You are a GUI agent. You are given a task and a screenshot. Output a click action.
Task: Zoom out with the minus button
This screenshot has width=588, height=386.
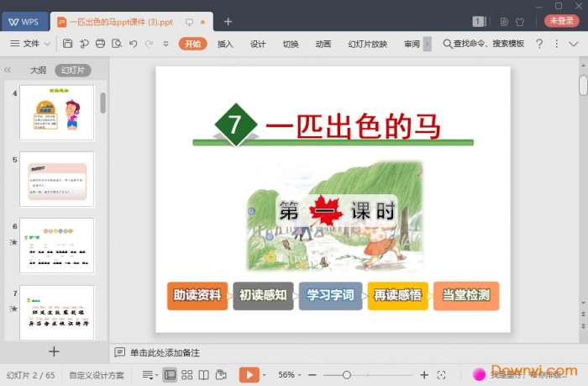[312, 375]
